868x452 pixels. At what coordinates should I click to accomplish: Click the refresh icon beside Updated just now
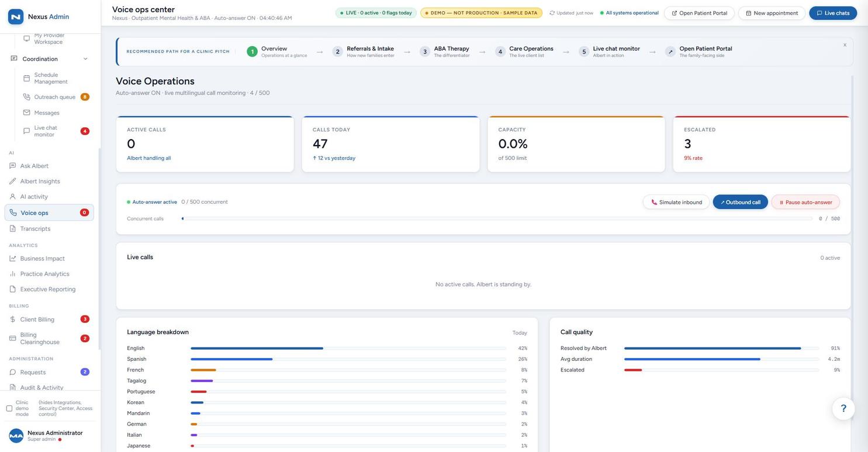pyautogui.click(x=552, y=13)
